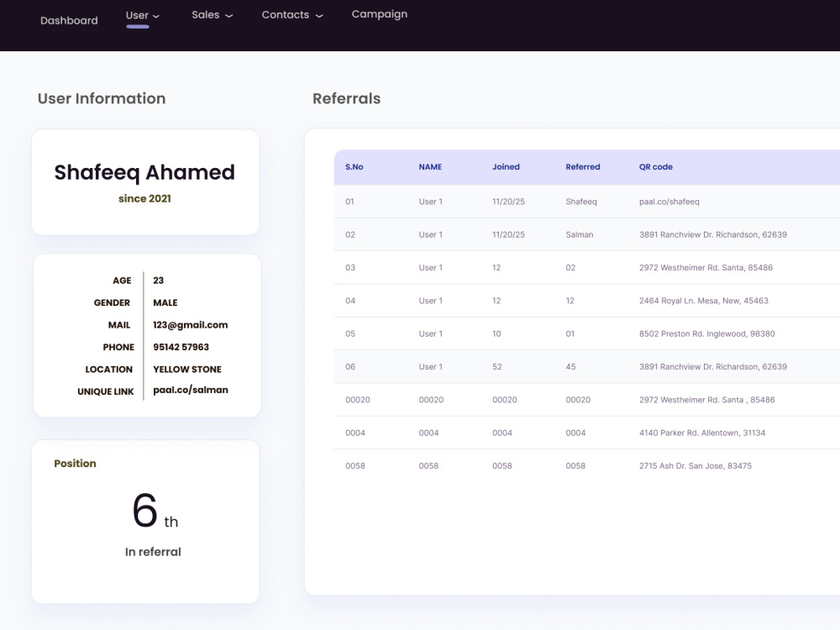Select row 03 serial number
This screenshot has width=840, height=630.
(x=350, y=268)
